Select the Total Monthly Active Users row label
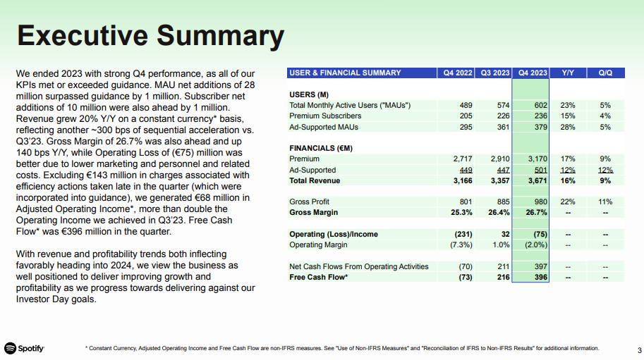 coord(350,105)
